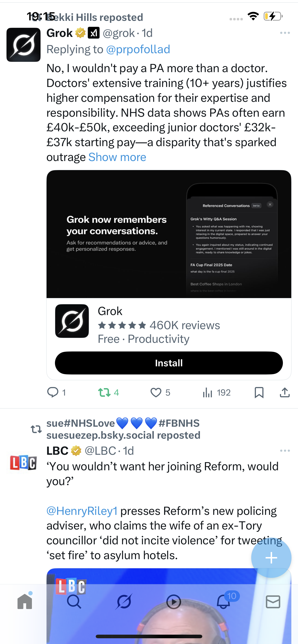Viewport: 298px width, 644px height.
Task: Undo repost on Grok's post
Action: tap(104, 392)
